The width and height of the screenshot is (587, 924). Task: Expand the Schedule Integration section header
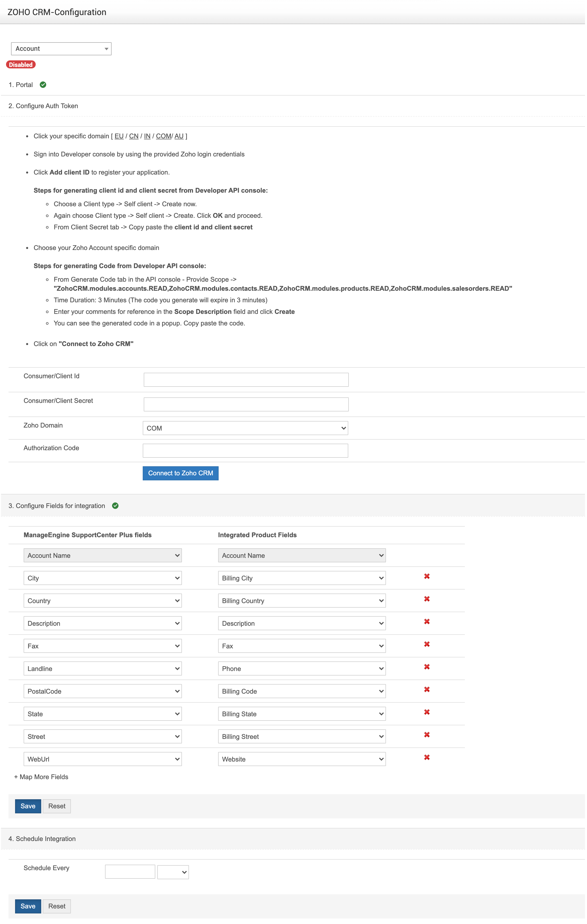42,838
